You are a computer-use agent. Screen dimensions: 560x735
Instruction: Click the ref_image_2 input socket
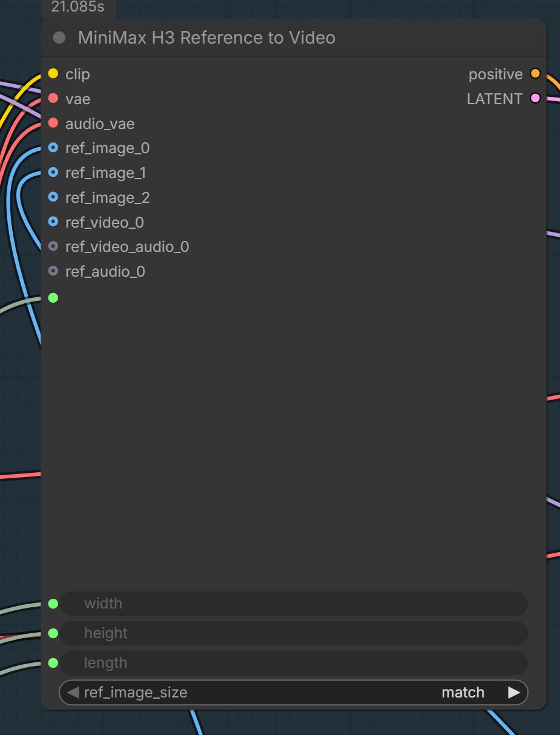pos(53,197)
